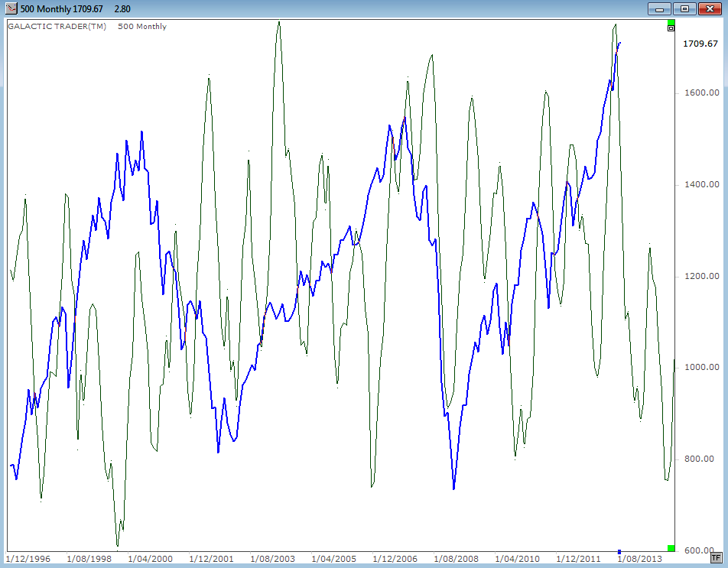Click the 1600.00 price axis label
This screenshot has width=728, height=568.
point(701,93)
